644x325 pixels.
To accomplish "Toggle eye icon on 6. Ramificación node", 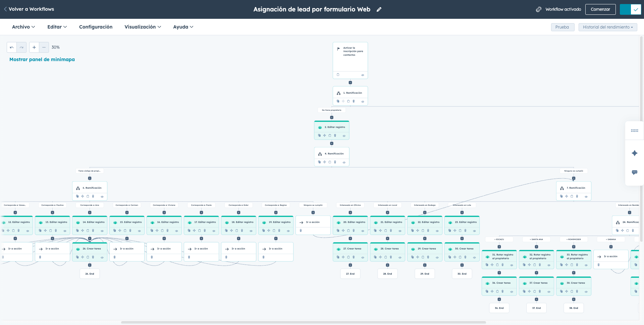I will pyautogui.click(x=102, y=197).
